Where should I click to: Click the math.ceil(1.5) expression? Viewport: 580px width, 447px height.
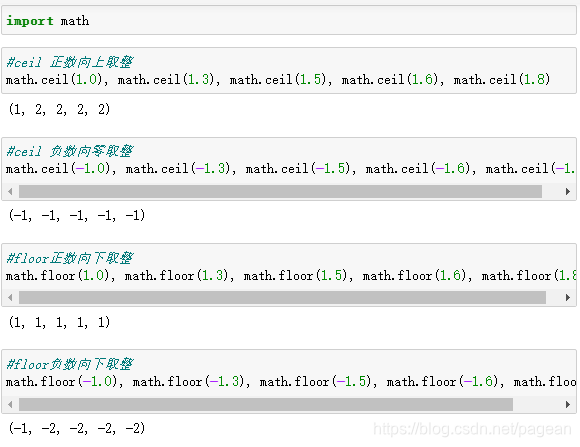pos(278,80)
